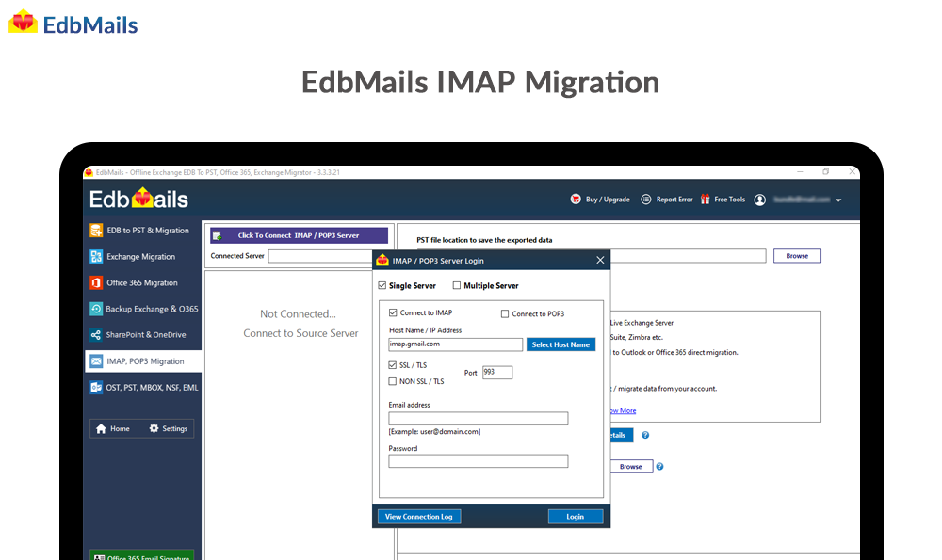The height and width of the screenshot is (560, 942).
Task: Click the Settings gear icon
Action: click(x=154, y=428)
